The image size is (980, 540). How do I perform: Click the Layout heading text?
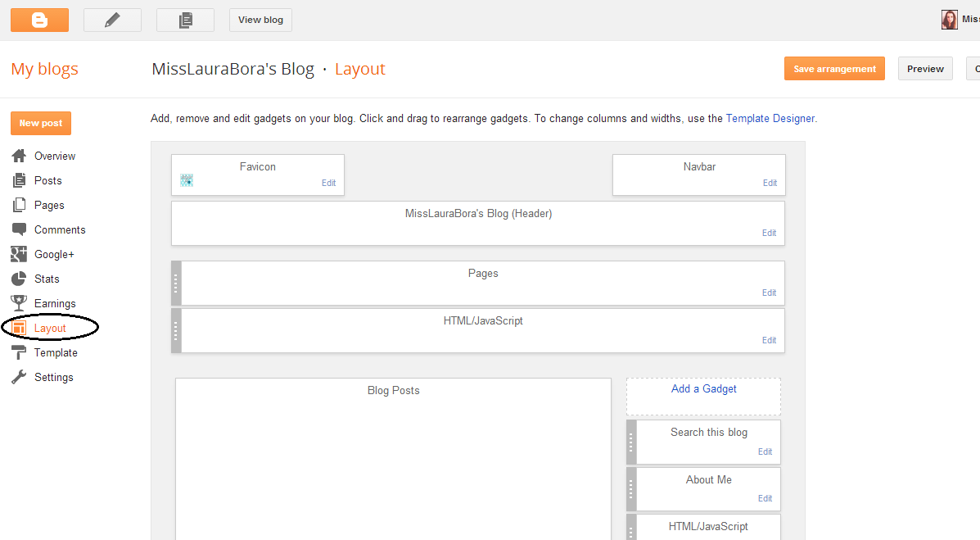tap(360, 69)
